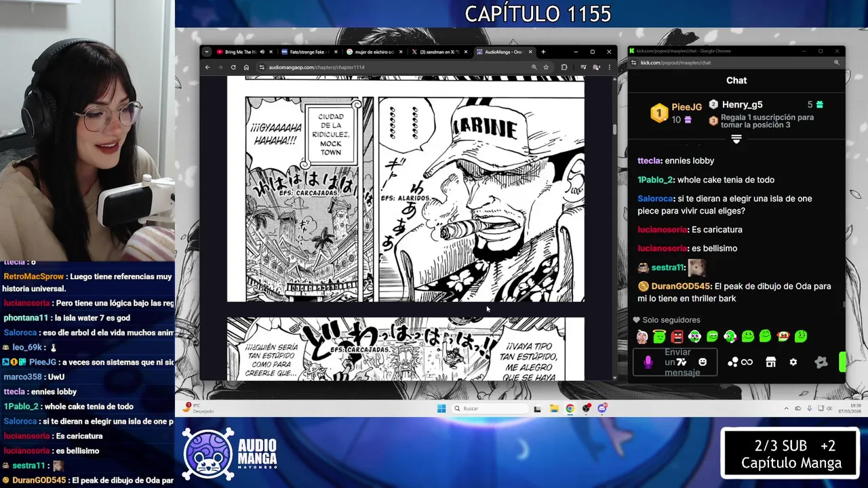Open site information icon in address bar
This screenshot has height=488, width=868.
(262, 67)
